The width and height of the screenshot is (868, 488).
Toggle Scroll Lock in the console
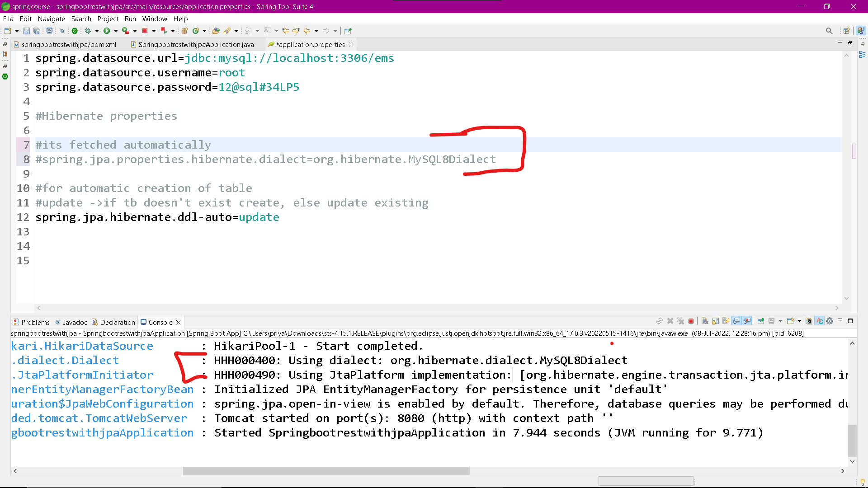click(715, 321)
